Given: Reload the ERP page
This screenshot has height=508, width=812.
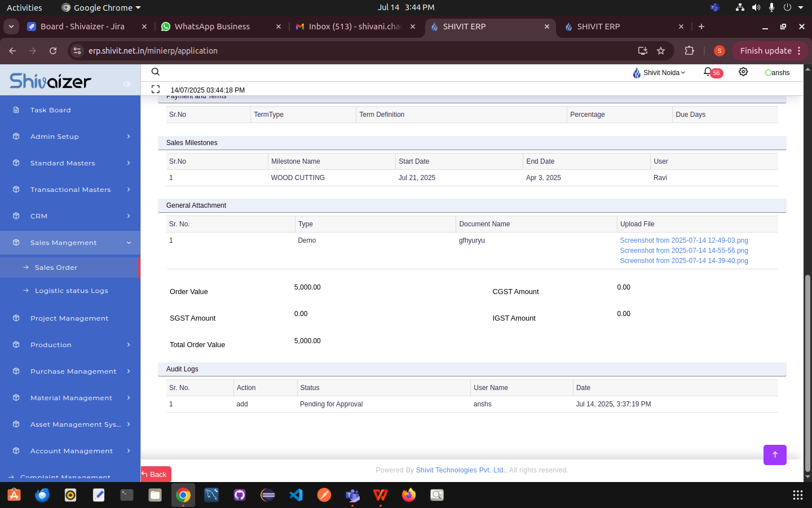Looking at the screenshot, I should (x=53, y=51).
